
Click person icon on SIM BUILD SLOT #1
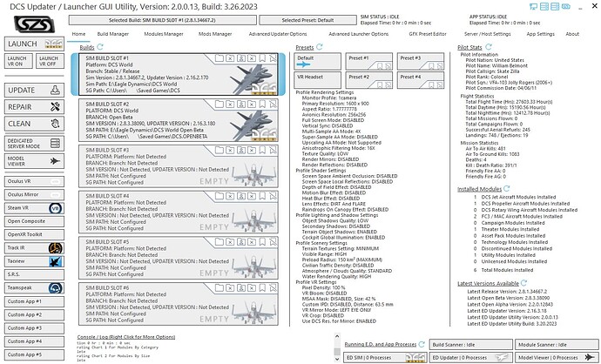pos(240,58)
